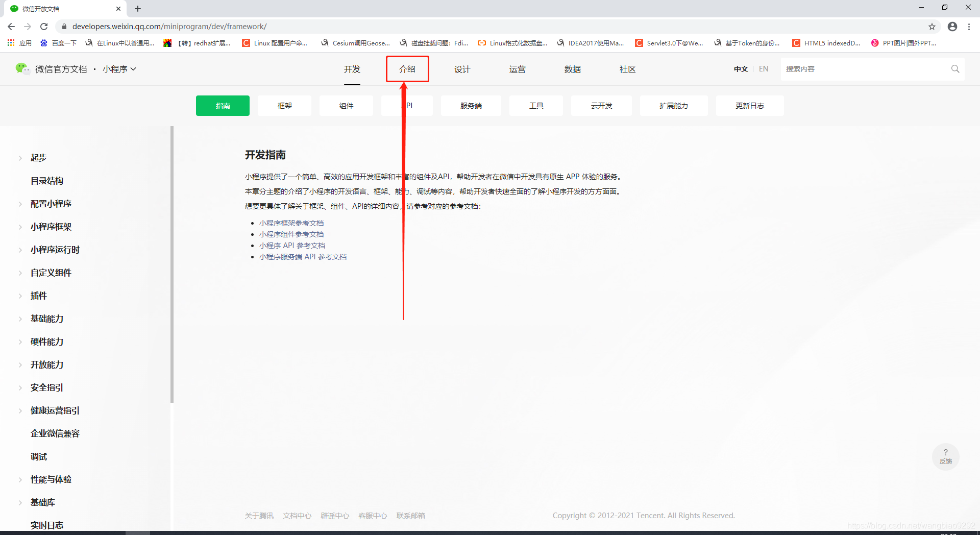This screenshot has height=535, width=980.
Task: Open the 小程序组件参考文档 link
Action: point(291,234)
